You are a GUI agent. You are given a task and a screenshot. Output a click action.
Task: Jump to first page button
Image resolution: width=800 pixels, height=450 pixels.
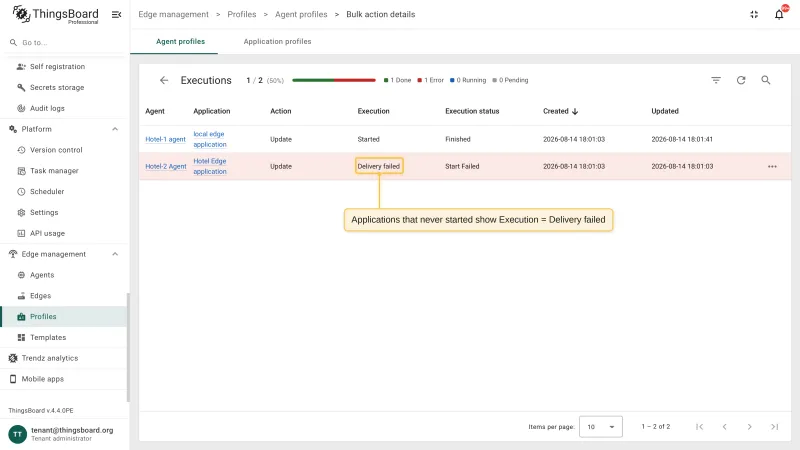(699, 427)
